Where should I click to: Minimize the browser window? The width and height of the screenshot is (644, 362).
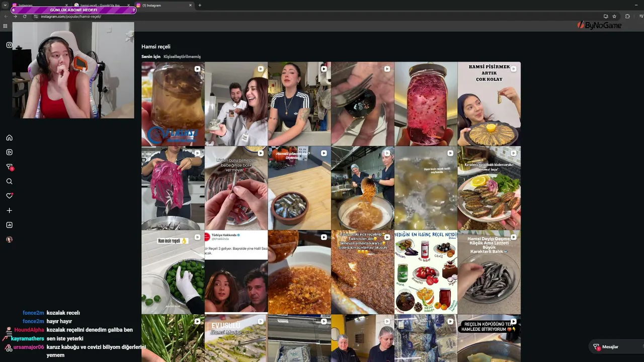(636, 5)
